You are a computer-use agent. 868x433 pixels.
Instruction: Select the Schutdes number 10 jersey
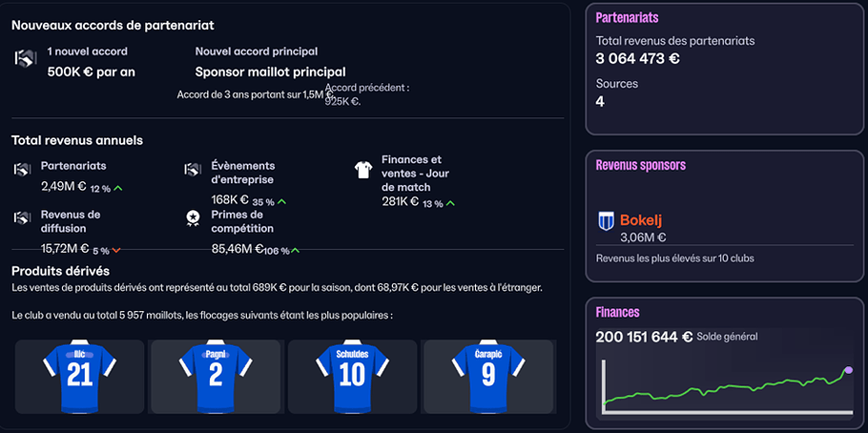pyautogui.click(x=352, y=377)
